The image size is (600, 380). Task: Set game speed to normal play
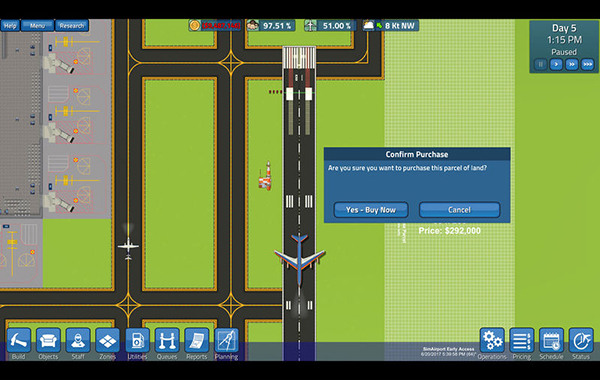coord(556,64)
